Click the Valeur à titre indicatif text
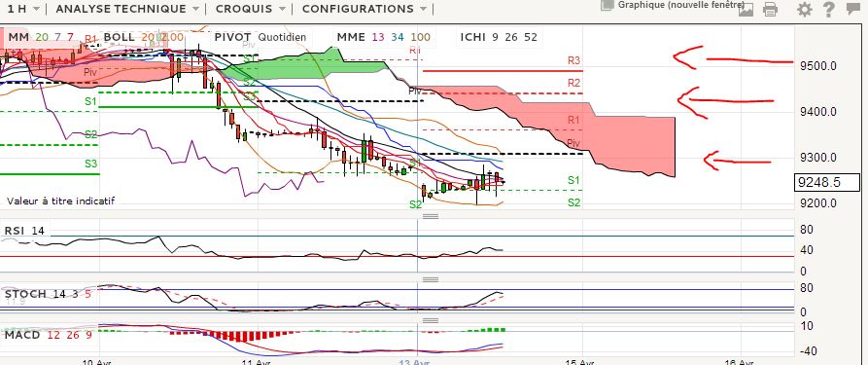The image size is (868, 365). point(61,201)
